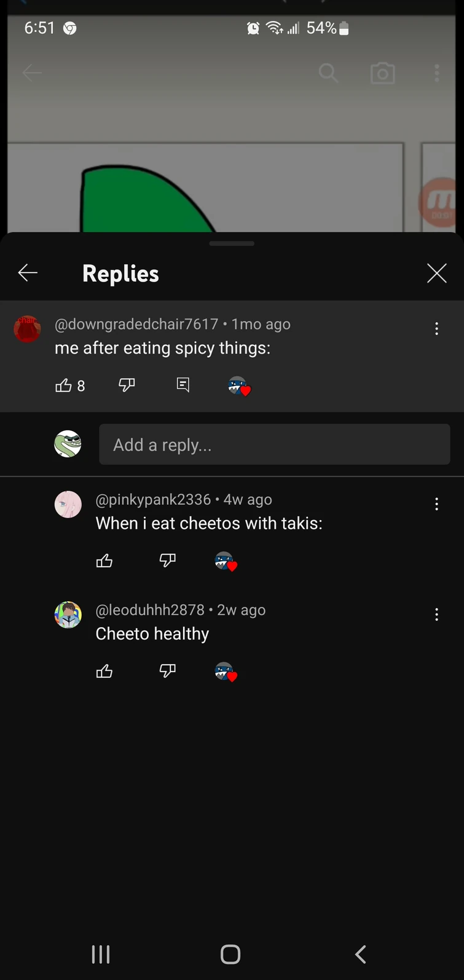464x980 pixels.
Task: Dislike the 'me after eating spicy things' comment
Action: pos(127,385)
